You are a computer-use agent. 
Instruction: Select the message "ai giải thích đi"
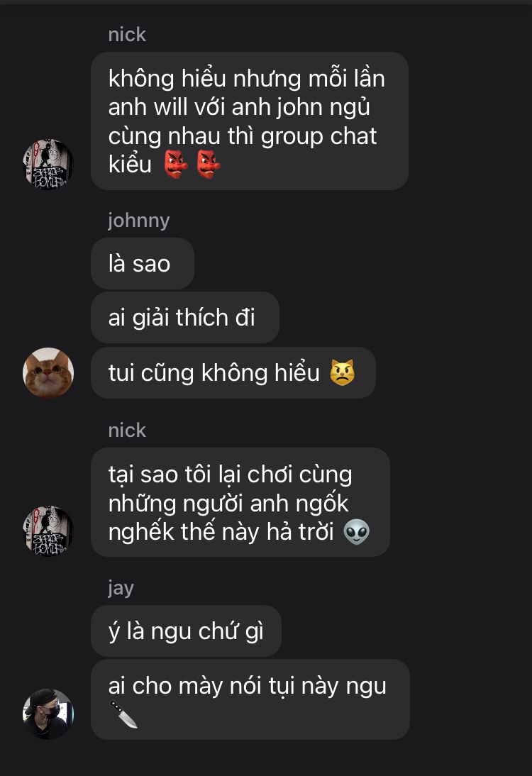point(185,317)
